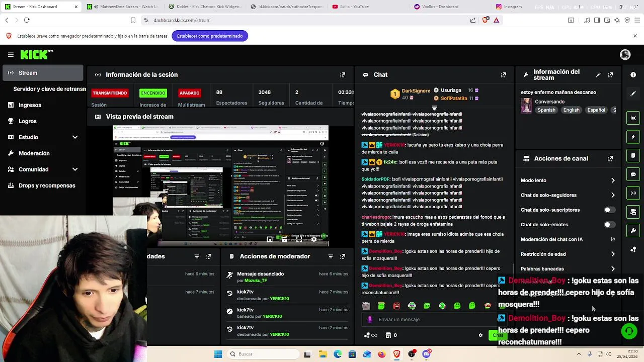The width and height of the screenshot is (644, 362).
Task: Toggle the channel actions widget in right sidebar
Action: tap(633, 212)
